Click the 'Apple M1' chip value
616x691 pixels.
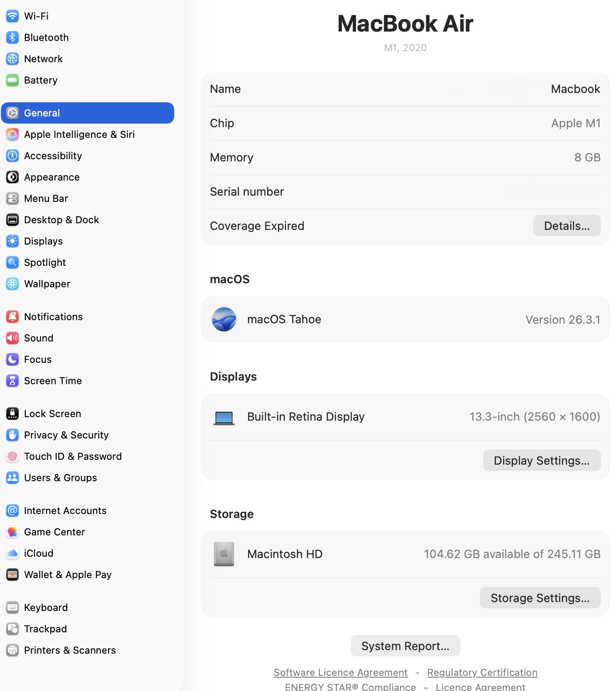(576, 123)
